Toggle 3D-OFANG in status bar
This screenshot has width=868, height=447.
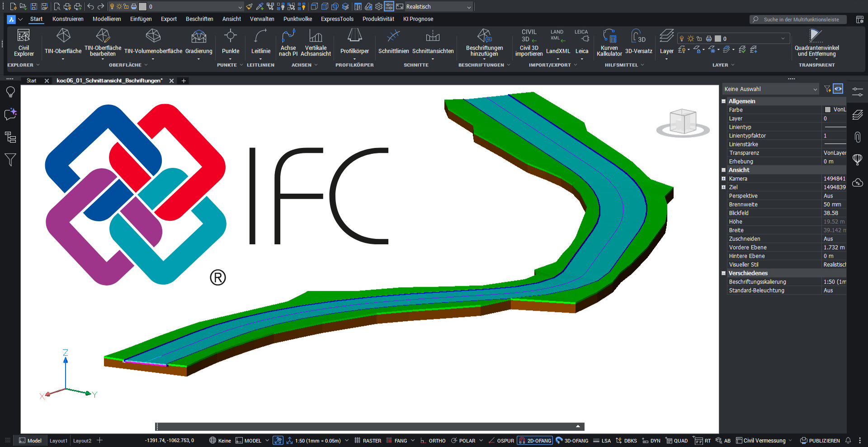tap(572, 441)
